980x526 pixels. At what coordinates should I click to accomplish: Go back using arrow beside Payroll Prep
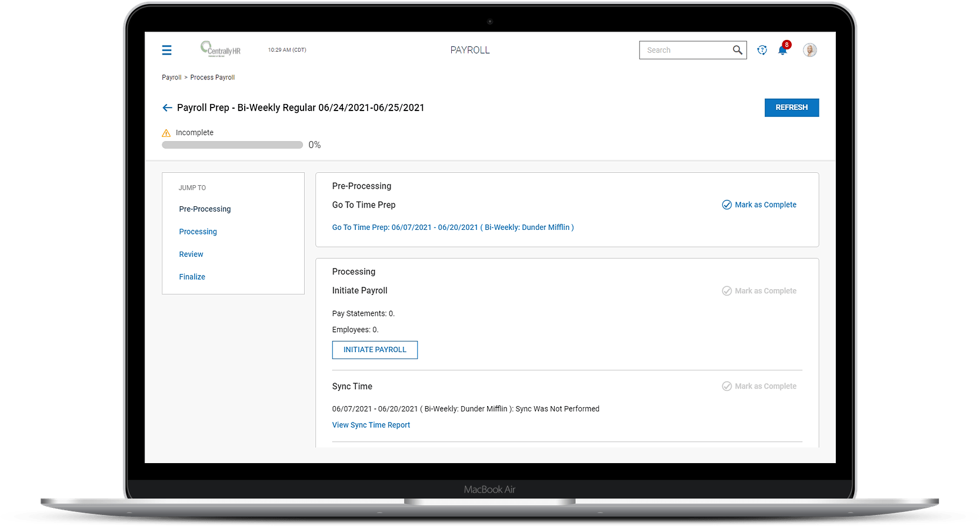(x=167, y=108)
